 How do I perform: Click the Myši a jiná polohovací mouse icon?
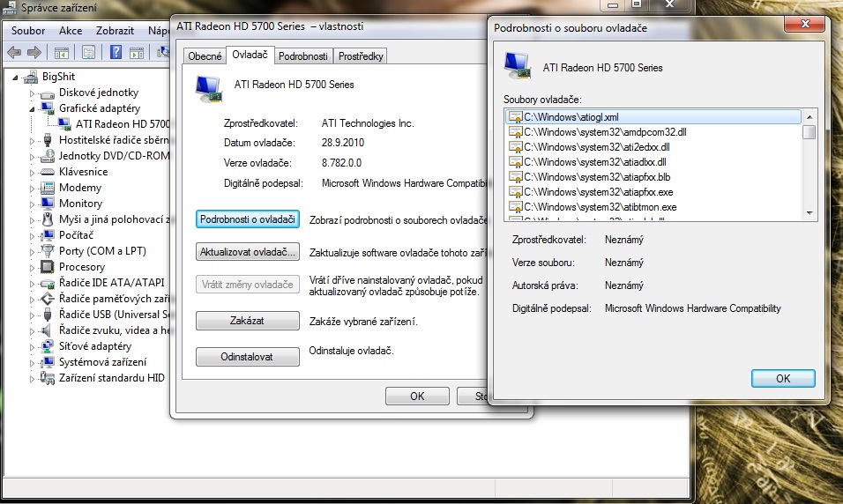tap(48, 219)
